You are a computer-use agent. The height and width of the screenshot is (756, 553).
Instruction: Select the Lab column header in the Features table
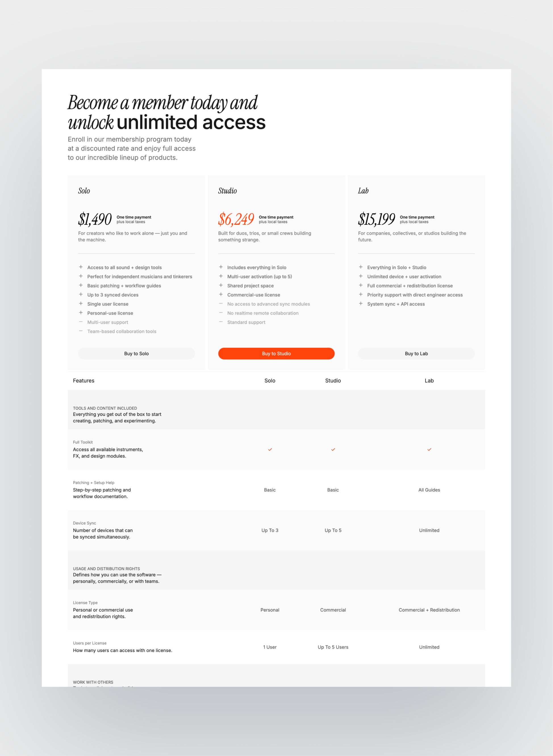[x=429, y=380]
